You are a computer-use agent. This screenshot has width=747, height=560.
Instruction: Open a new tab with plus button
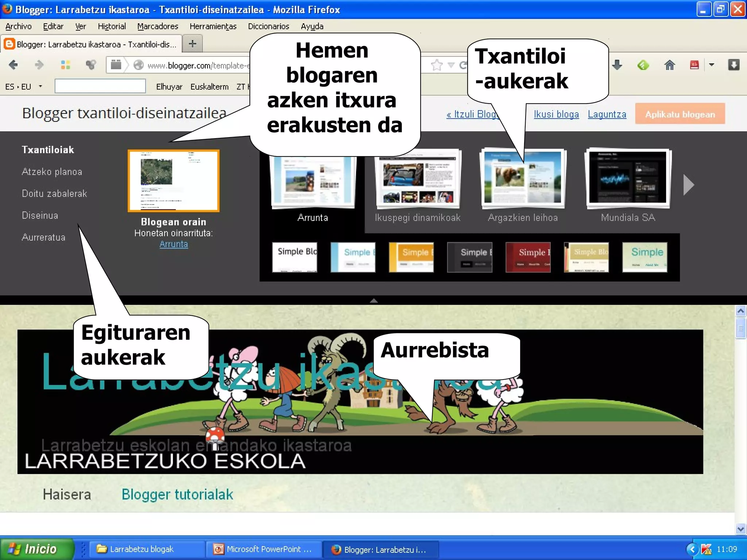click(x=193, y=44)
